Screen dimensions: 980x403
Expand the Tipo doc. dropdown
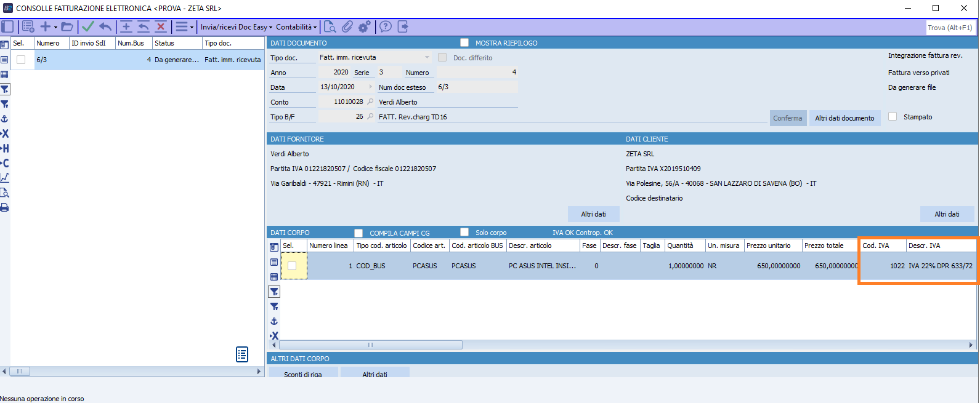[427, 57]
